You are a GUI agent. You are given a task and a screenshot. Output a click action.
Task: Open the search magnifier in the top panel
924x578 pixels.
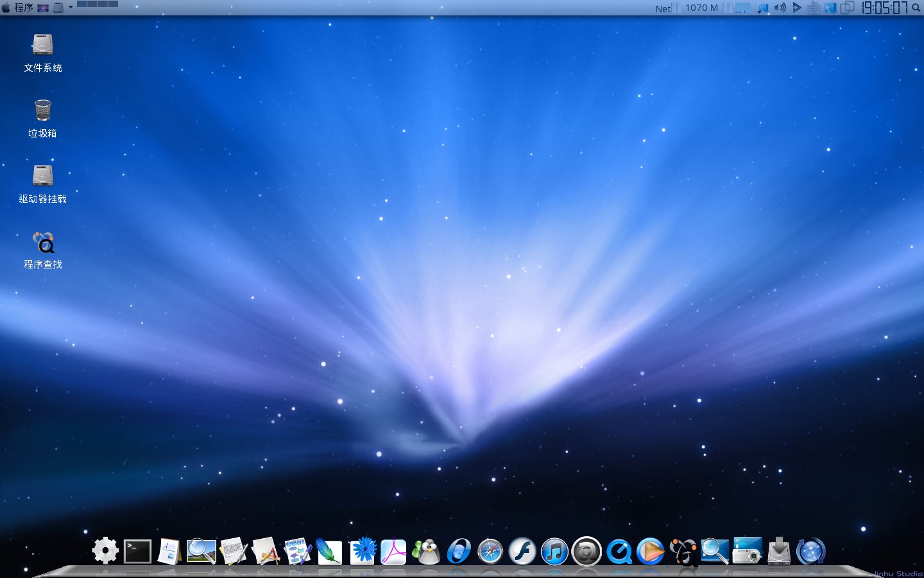pyautogui.click(x=916, y=8)
